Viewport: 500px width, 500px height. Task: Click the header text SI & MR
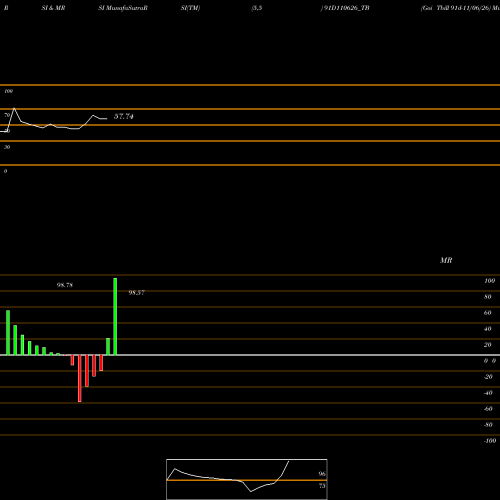click(53, 8)
